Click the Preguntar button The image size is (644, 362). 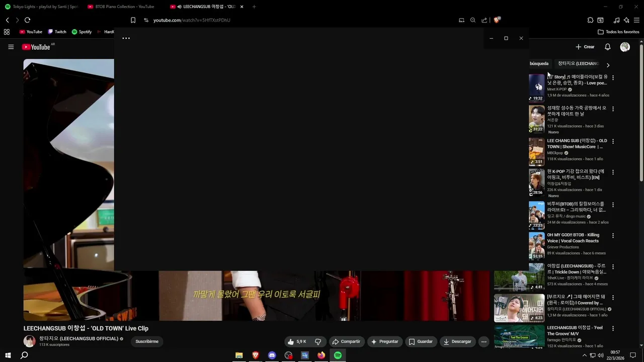pos(385,342)
